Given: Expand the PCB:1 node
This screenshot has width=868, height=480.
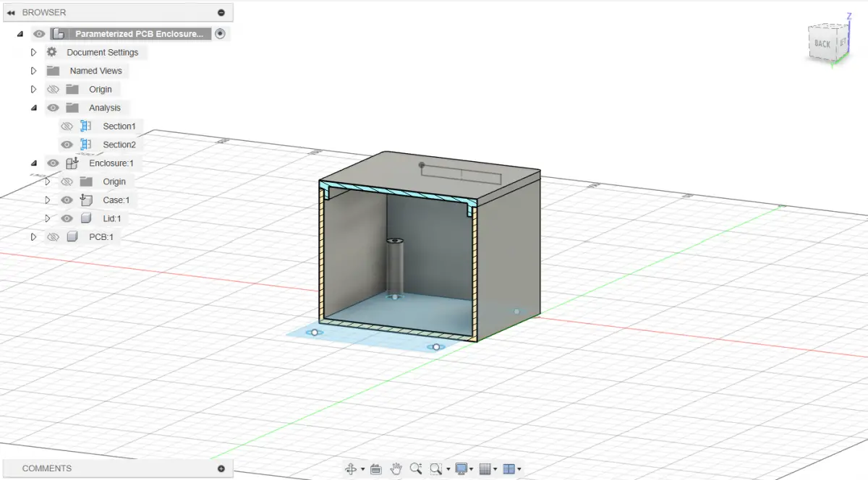Looking at the screenshot, I should [33, 236].
